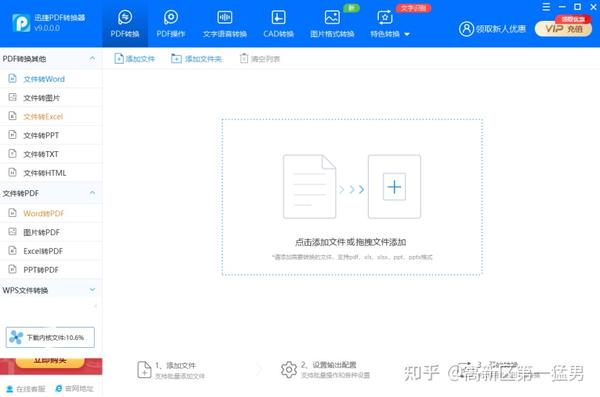Click the 文件转PPT document icon
The image size is (600, 397).
tap(13, 135)
